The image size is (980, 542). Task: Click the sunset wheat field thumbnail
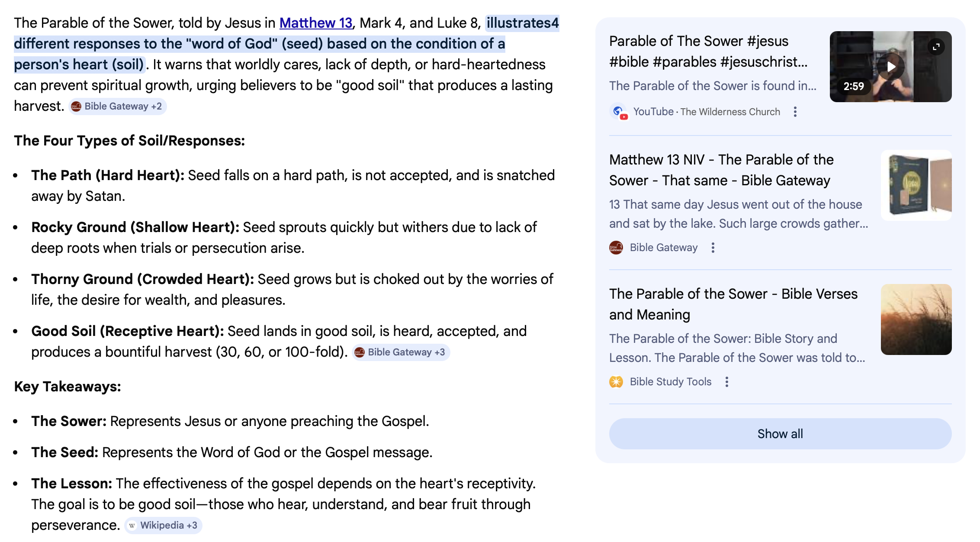[x=916, y=319]
